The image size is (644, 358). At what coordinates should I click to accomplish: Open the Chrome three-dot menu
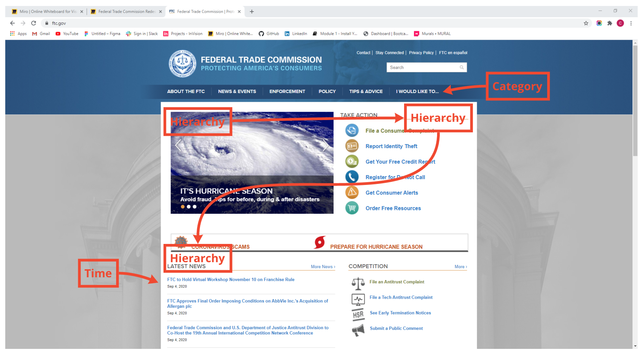coord(631,23)
